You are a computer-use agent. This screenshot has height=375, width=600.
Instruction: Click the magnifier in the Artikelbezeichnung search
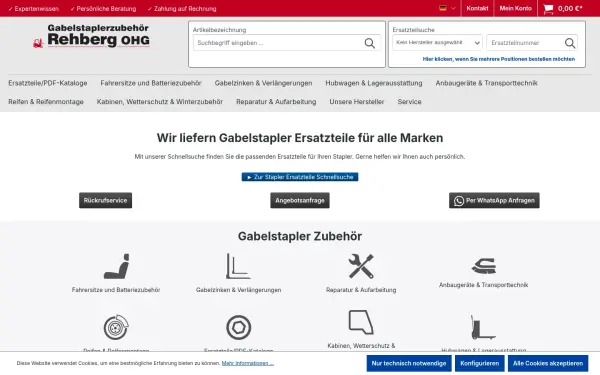pyautogui.click(x=370, y=43)
